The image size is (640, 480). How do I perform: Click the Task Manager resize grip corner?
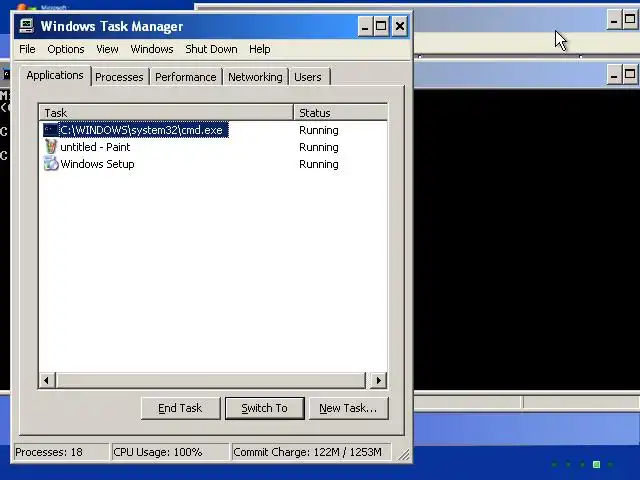click(404, 454)
